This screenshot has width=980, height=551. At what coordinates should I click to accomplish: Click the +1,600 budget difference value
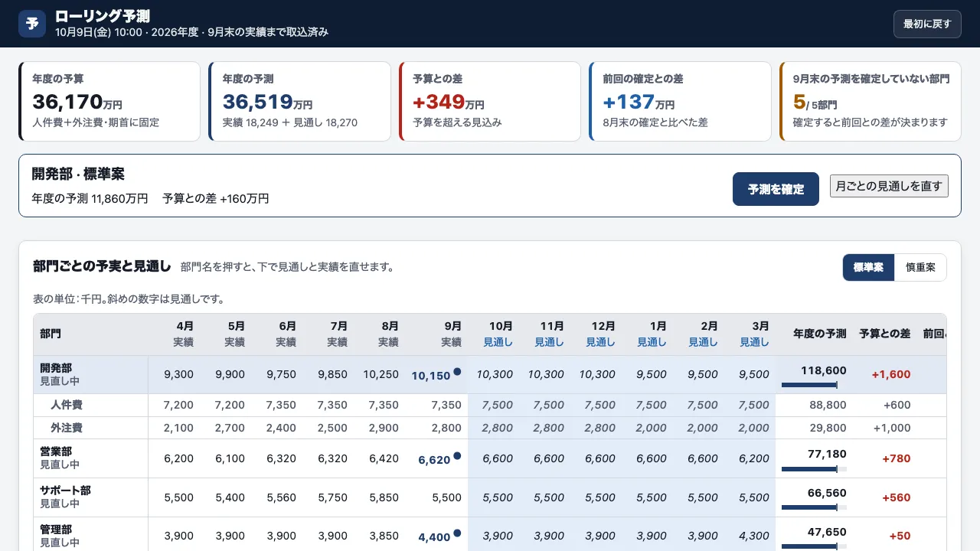tap(891, 374)
